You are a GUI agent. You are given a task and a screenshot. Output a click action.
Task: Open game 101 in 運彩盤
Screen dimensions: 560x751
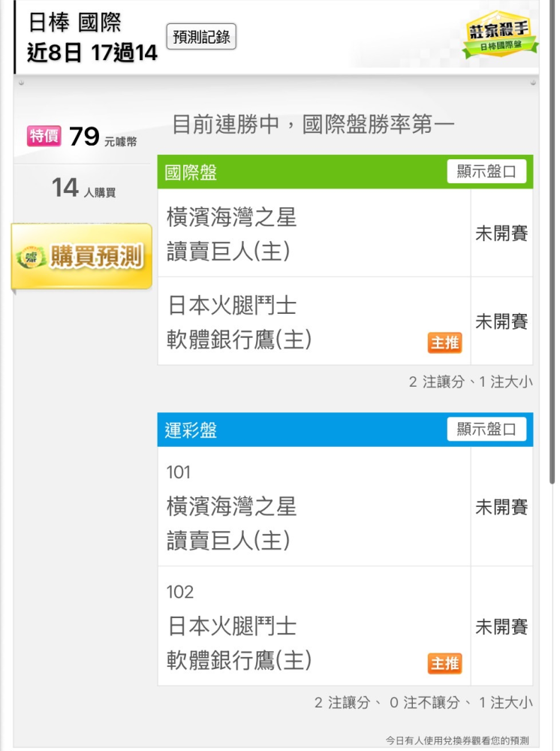click(x=314, y=507)
